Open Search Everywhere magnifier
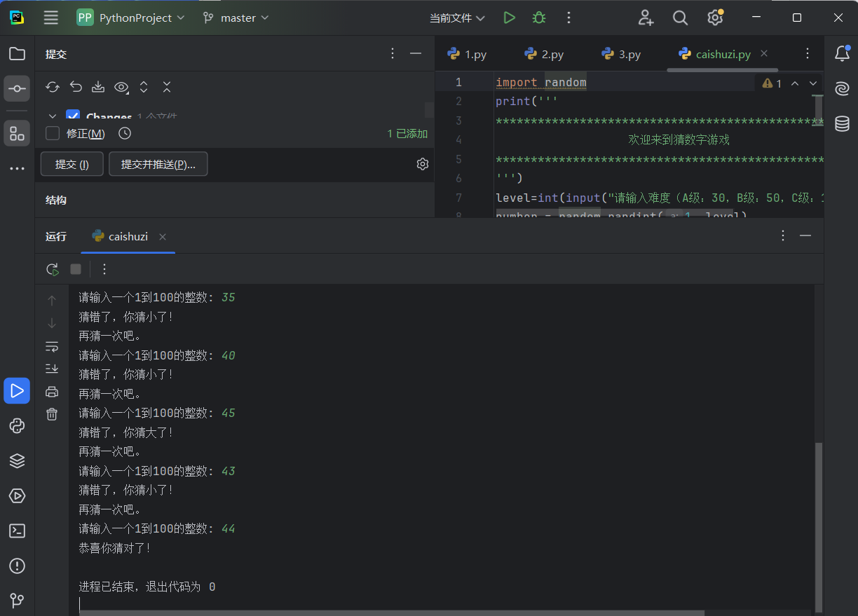Image resolution: width=858 pixels, height=616 pixels. point(680,18)
